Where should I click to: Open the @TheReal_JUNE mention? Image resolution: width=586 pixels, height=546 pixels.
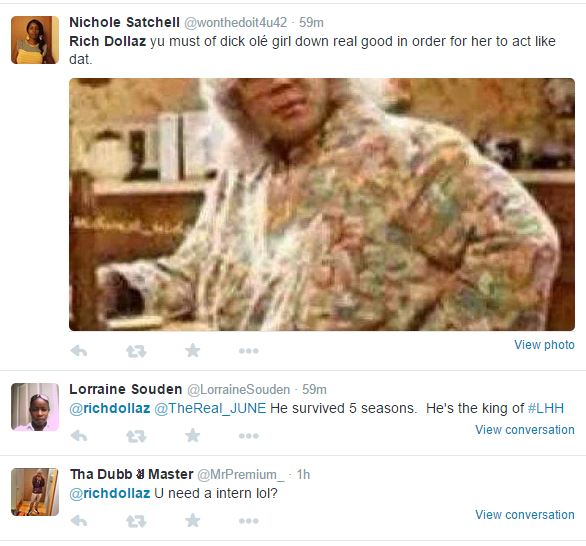pyautogui.click(x=210, y=408)
